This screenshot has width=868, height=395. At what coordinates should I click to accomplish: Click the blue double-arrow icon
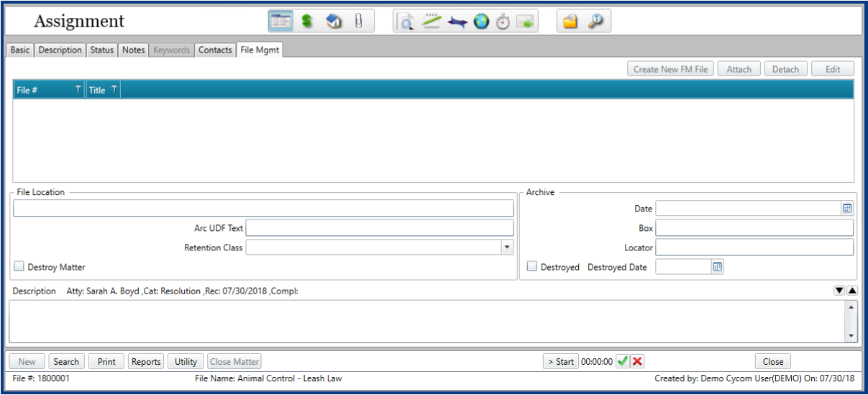coord(457,22)
